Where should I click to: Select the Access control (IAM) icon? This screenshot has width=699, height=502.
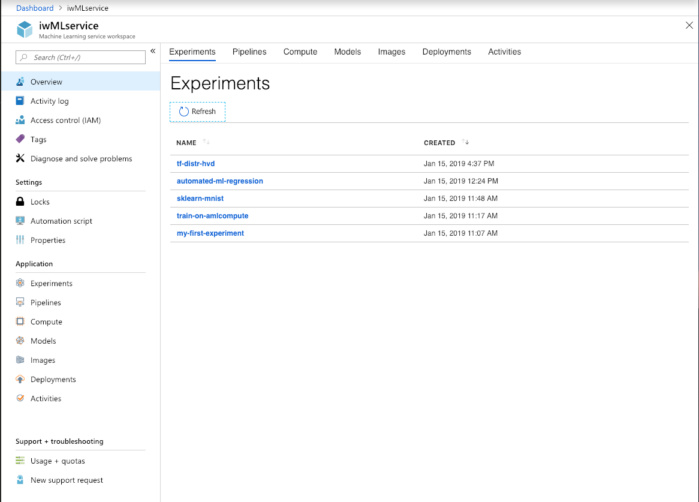pos(20,120)
